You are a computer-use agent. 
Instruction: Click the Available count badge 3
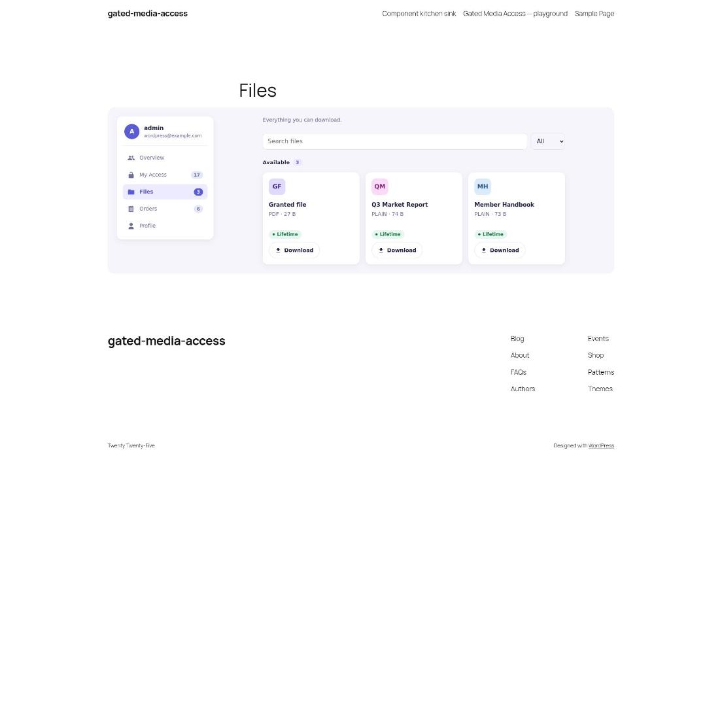297,162
